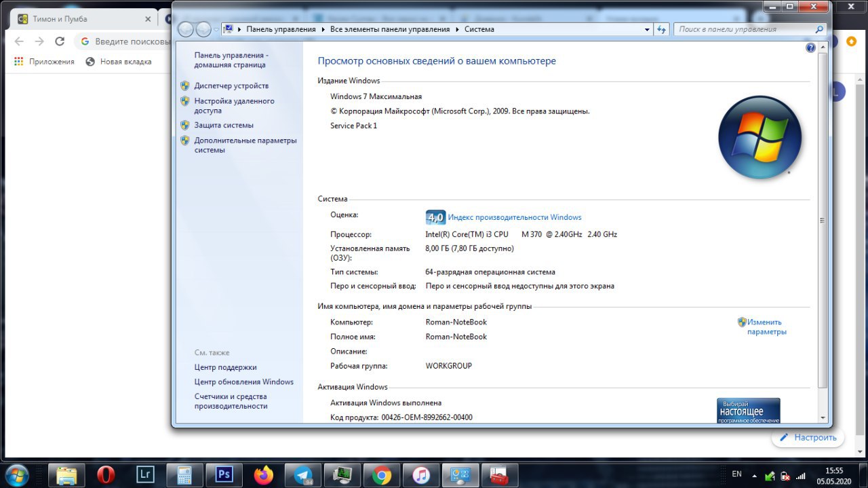Click Все элементы панели управления breadcrumb
Viewport: 868px width, 488px height.
pyautogui.click(x=390, y=29)
